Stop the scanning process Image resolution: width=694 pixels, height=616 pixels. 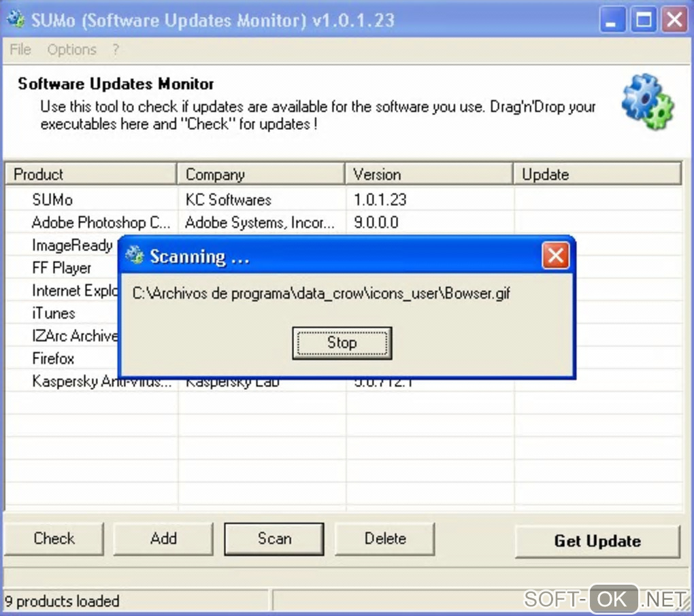342,343
